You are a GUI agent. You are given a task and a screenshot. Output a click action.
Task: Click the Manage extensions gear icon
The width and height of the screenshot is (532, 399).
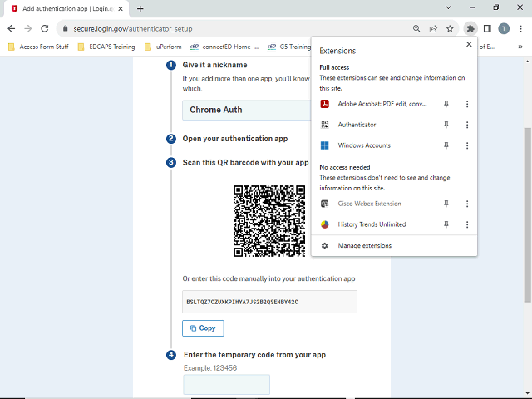[325, 246]
